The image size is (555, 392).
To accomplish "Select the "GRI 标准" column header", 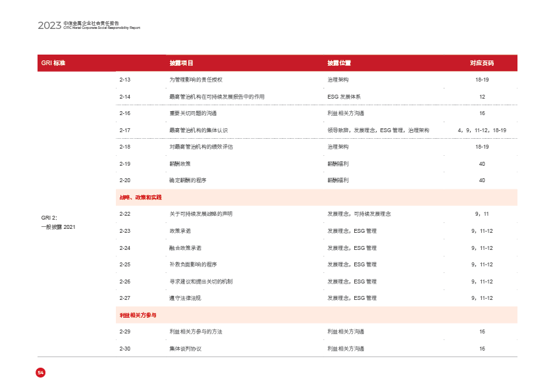I will point(53,63).
